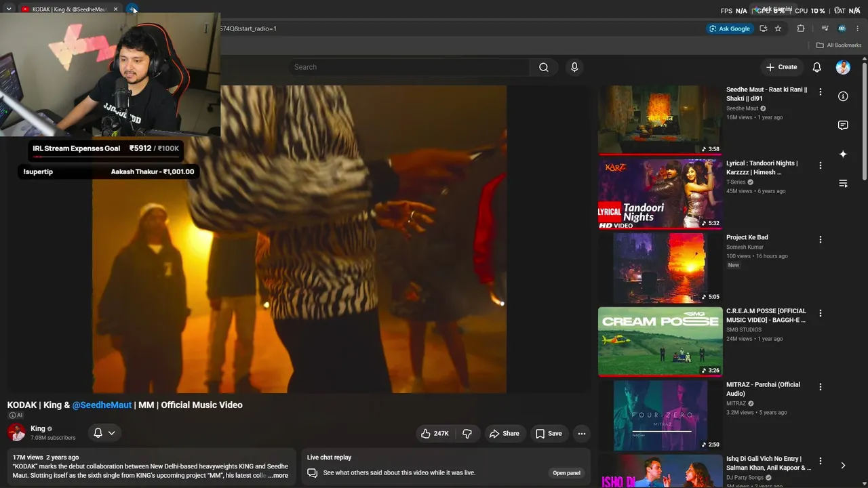Start voice search with the microphone icon
The image size is (868, 488).
pos(574,67)
